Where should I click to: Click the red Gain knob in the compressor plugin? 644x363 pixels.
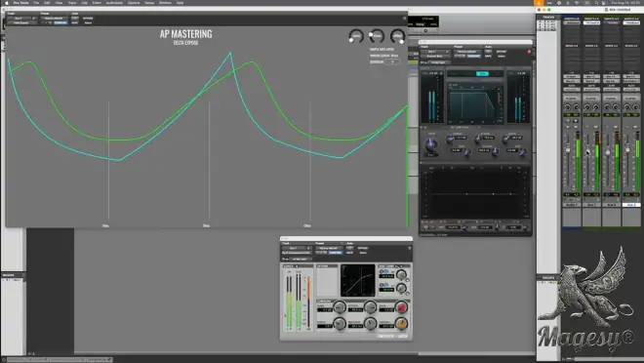(401, 307)
